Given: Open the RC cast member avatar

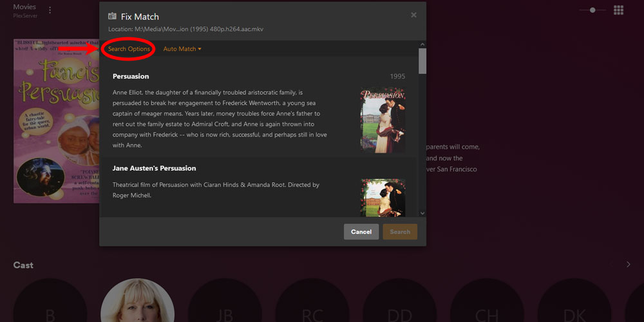Looking at the screenshot, I should [x=312, y=300].
